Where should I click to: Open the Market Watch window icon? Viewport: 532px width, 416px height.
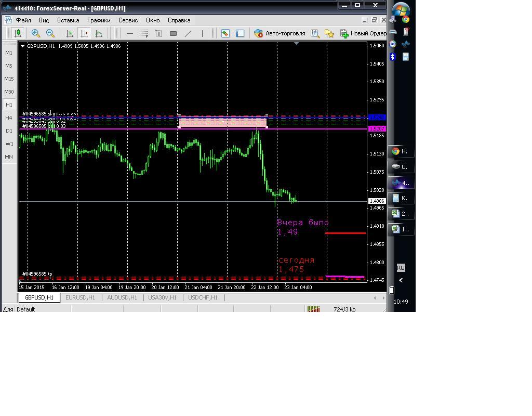225,33
